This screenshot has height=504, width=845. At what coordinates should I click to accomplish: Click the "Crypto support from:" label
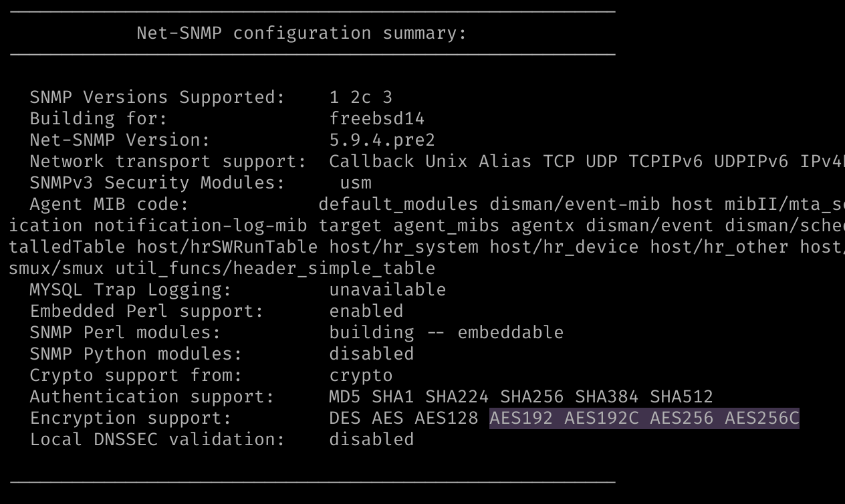click(136, 376)
